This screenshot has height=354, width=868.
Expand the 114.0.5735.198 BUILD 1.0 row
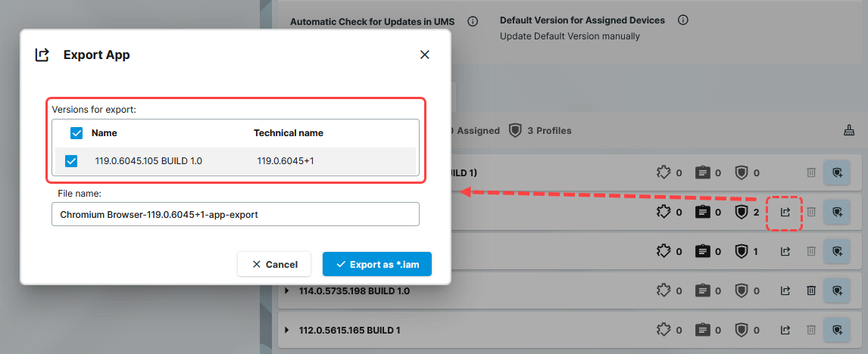[287, 290]
